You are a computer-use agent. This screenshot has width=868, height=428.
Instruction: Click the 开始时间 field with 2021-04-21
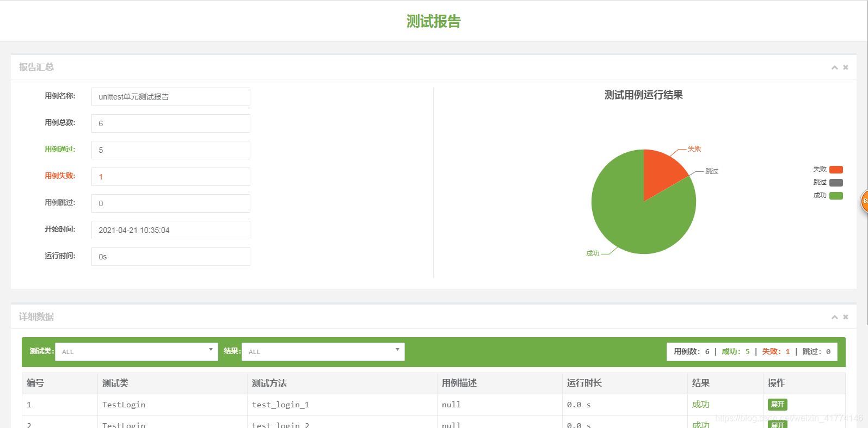[x=171, y=230]
